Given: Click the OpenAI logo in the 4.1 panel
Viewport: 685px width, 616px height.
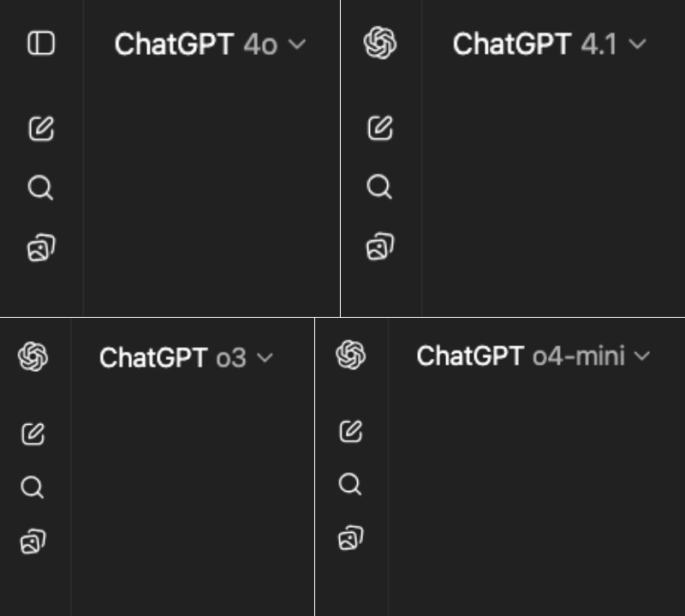Looking at the screenshot, I should pyautogui.click(x=380, y=43).
